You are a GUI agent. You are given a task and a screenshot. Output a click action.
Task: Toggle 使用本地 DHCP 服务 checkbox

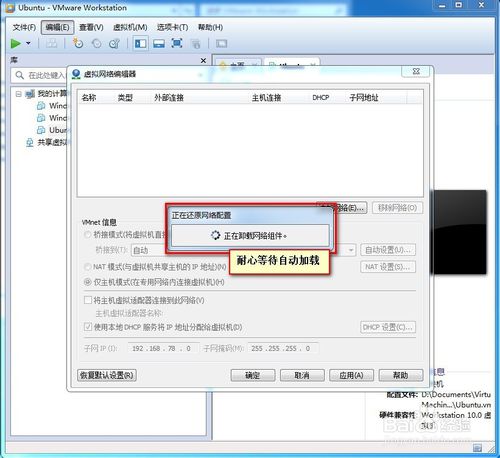(x=88, y=327)
